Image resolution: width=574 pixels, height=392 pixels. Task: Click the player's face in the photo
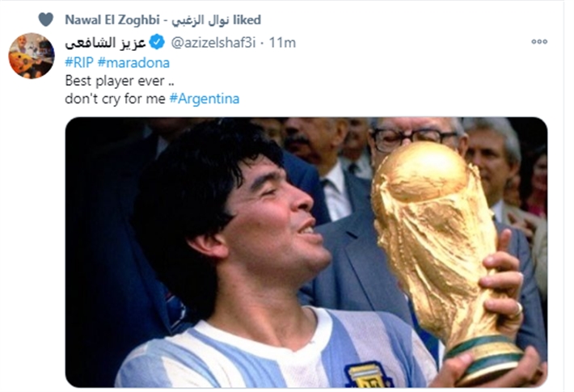(x=271, y=220)
